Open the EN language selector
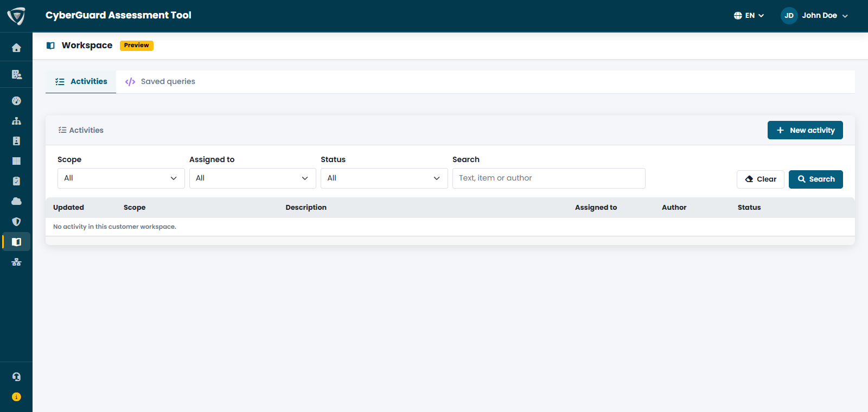The width and height of the screenshot is (868, 412). [749, 16]
